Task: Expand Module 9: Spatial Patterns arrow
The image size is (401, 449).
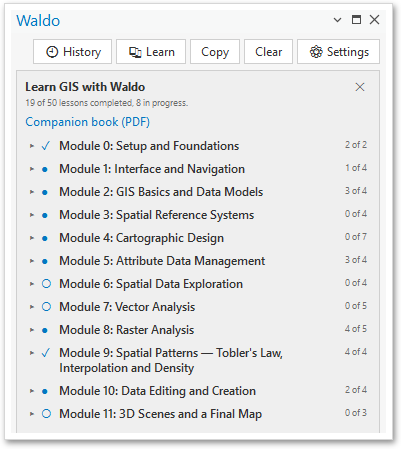Action: pos(32,353)
